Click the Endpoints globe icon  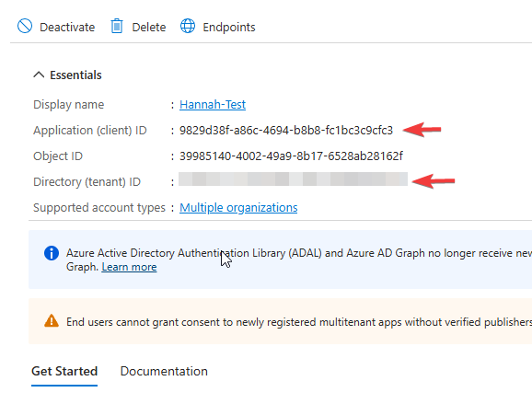[188, 26]
